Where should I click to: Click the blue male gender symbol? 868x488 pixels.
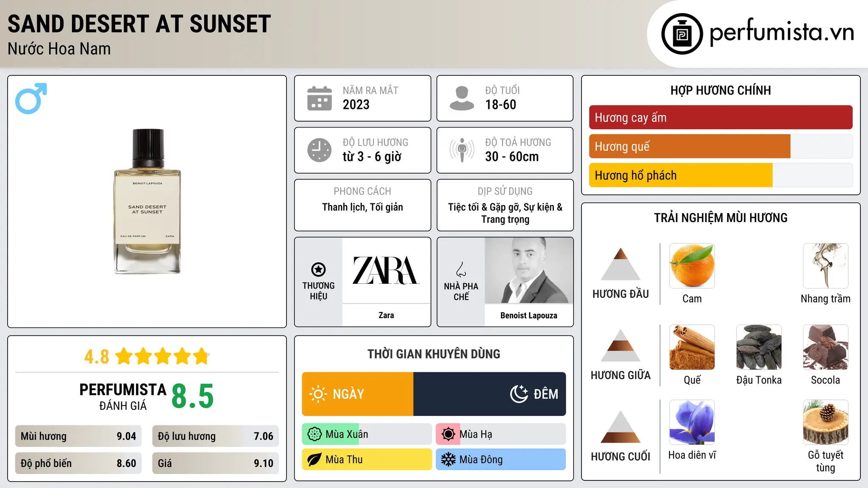pos(31,98)
